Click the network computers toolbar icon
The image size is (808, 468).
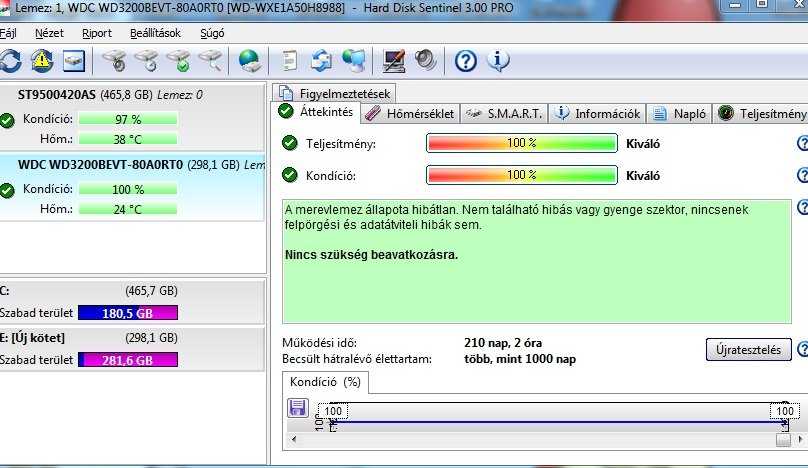(355, 61)
